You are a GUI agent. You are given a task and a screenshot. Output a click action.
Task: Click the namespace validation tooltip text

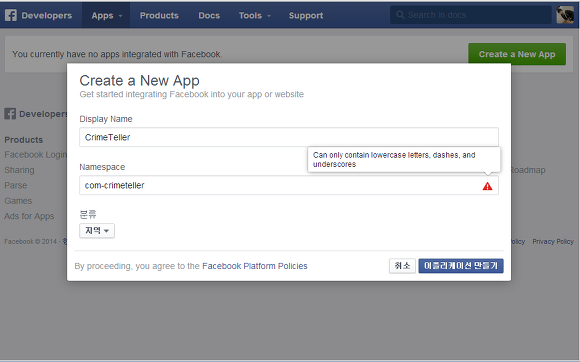pos(394,159)
